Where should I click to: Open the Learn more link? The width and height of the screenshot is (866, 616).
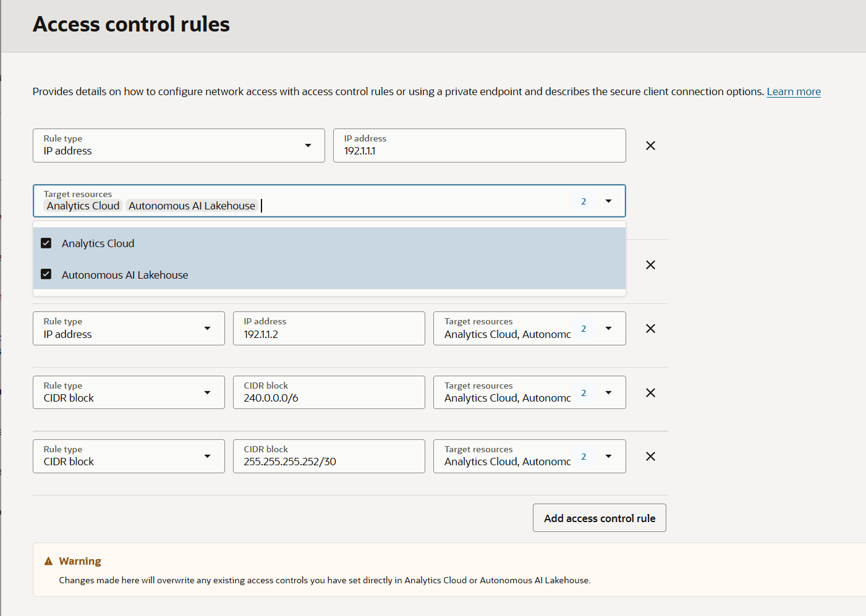[793, 91]
